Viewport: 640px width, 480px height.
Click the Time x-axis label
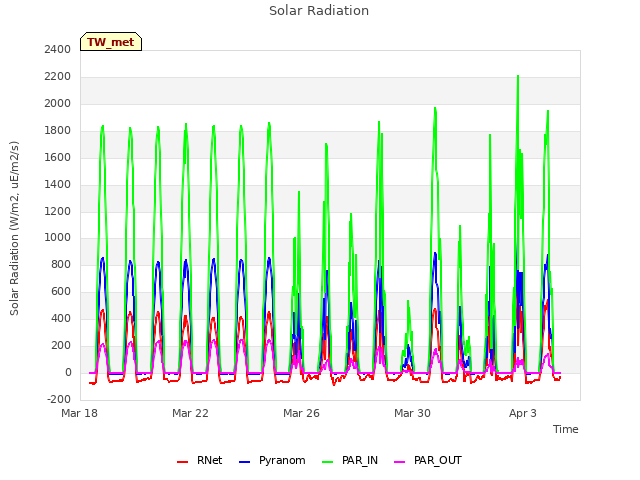[565, 429]
